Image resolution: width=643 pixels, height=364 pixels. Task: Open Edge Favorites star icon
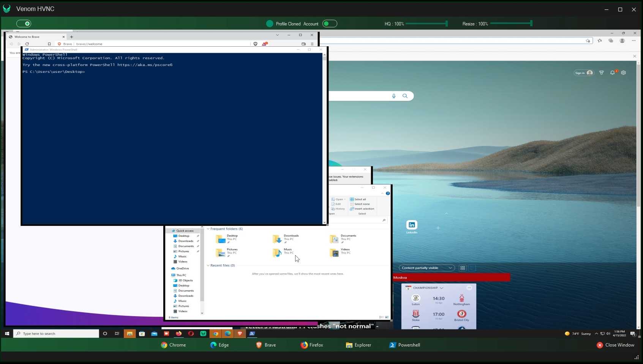(600, 41)
